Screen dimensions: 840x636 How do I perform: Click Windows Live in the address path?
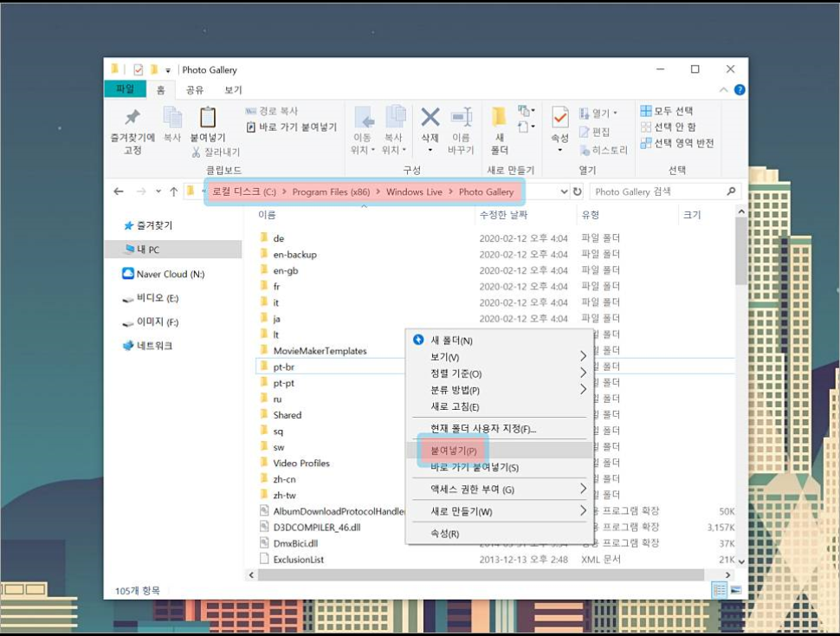click(x=414, y=191)
